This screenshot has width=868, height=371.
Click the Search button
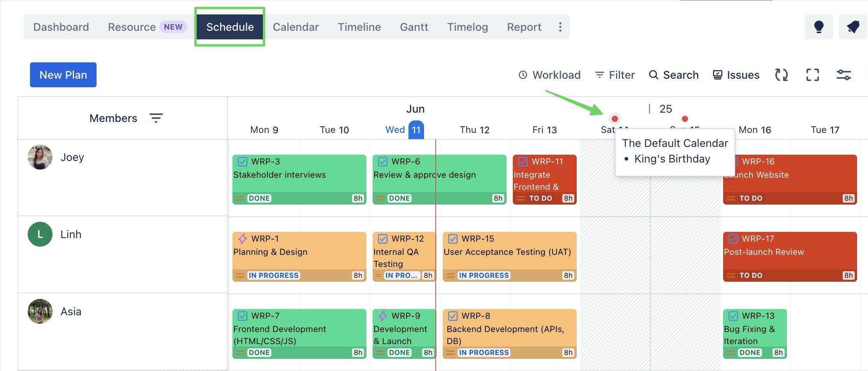pyautogui.click(x=674, y=75)
